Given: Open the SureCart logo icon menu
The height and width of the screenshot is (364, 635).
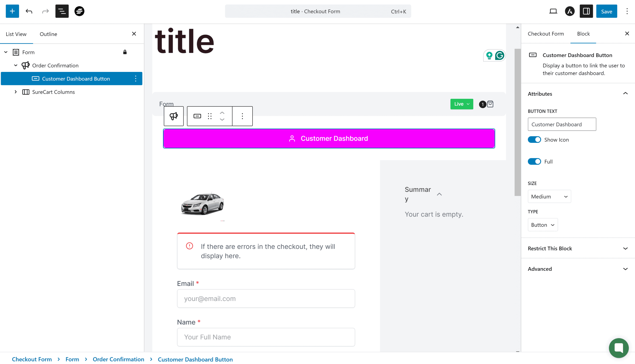Looking at the screenshot, I should (79, 11).
